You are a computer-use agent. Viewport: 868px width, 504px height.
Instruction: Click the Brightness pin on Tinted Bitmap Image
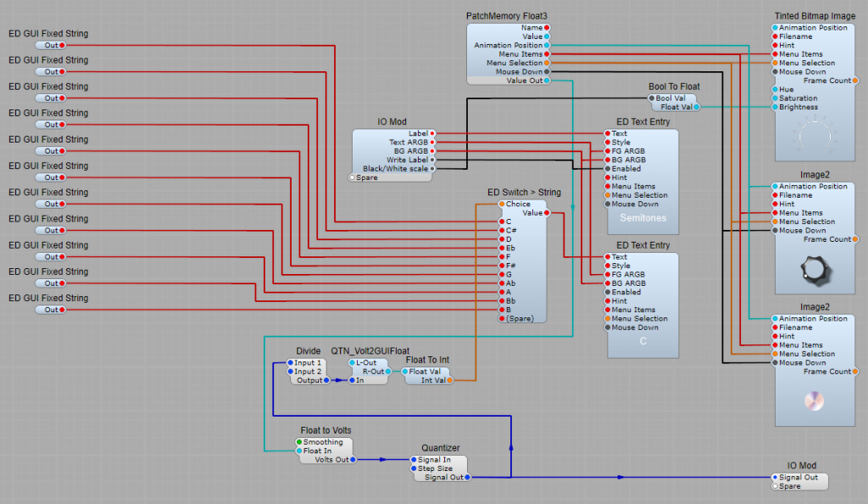coord(775,107)
